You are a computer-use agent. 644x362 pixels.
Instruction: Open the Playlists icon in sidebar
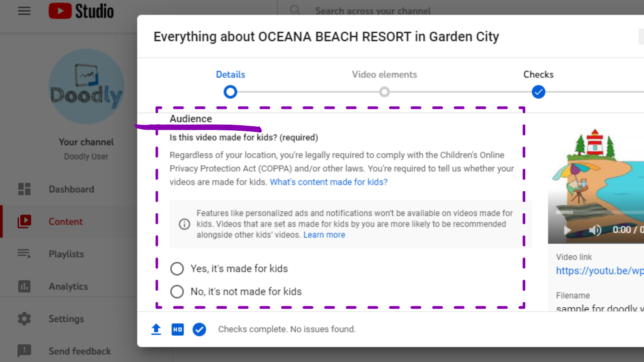click(24, 254)
